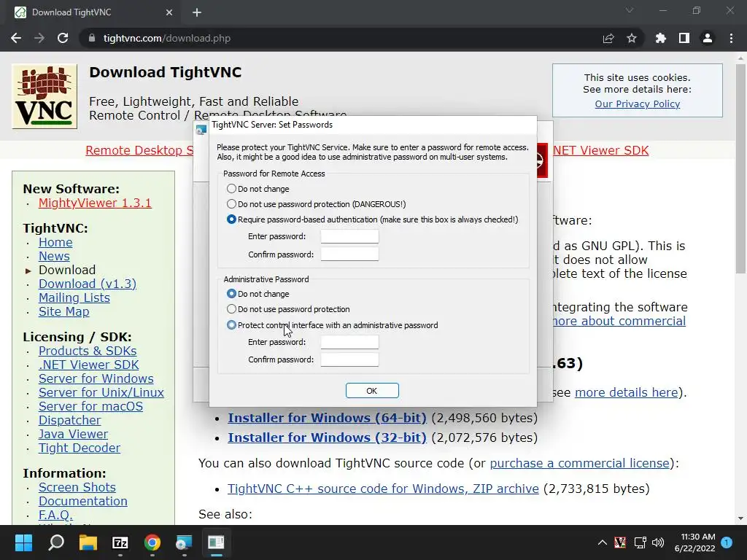Click remote access Enter password field
Viewport: 747px width, 560px height.
coord(349,236)
